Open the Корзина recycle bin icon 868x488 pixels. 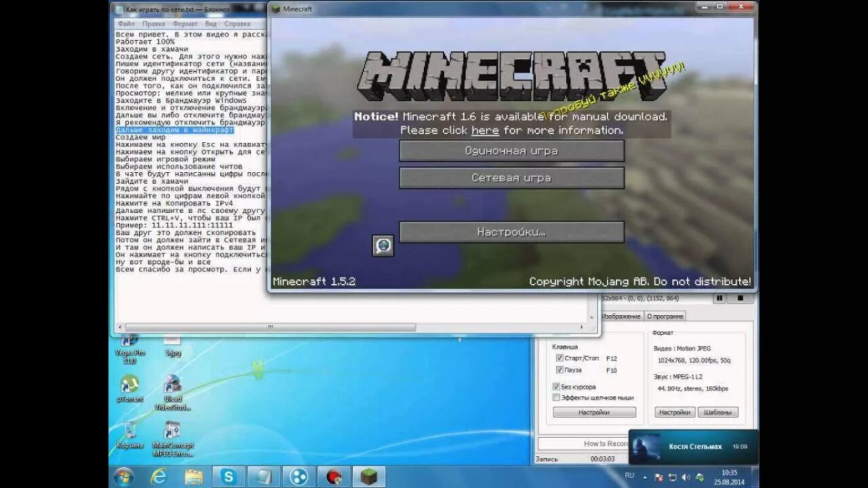coord(130,436)
